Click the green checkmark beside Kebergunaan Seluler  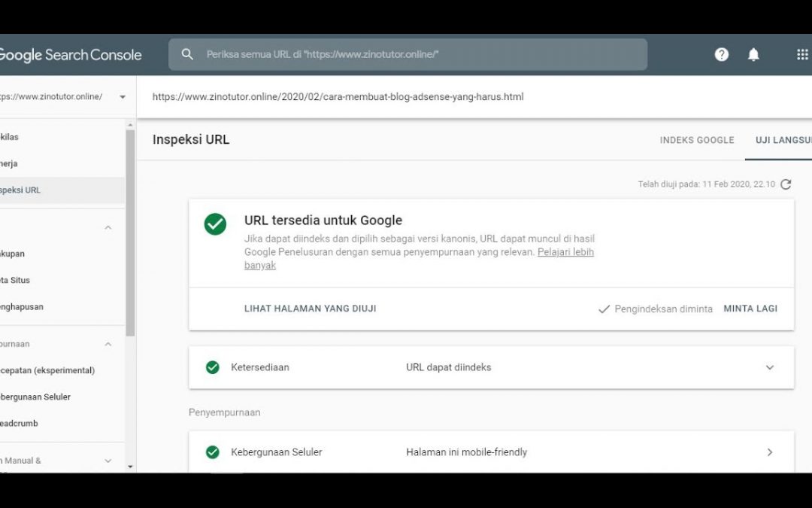(213, 452)
